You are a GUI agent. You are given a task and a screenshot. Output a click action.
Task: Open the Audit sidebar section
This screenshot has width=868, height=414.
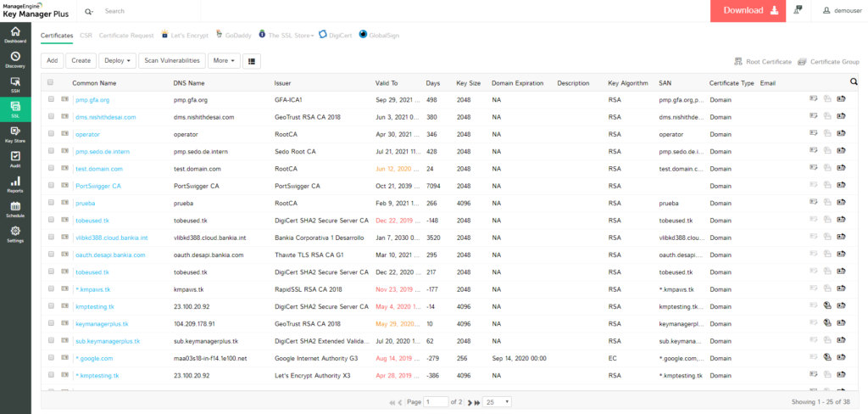(15, 159)
